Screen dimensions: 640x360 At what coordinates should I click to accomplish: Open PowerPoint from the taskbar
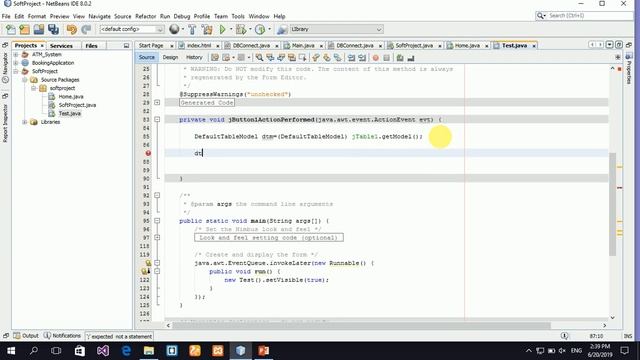pos(264,351)
